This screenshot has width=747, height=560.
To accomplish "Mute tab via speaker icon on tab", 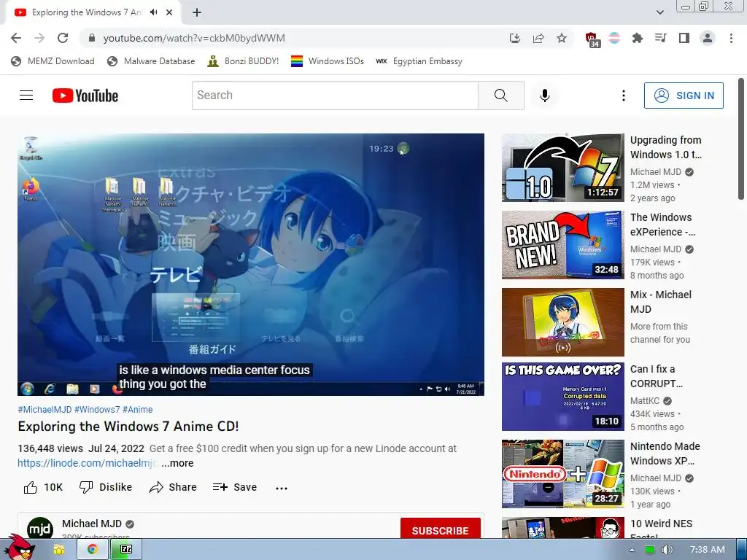I will point(153,12).
